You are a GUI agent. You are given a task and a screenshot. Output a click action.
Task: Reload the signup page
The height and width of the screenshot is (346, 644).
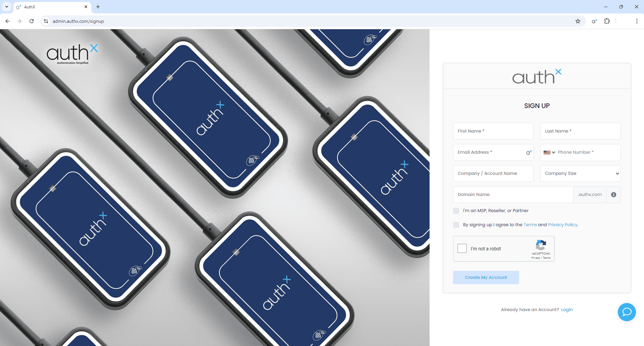tap(32, 21)
